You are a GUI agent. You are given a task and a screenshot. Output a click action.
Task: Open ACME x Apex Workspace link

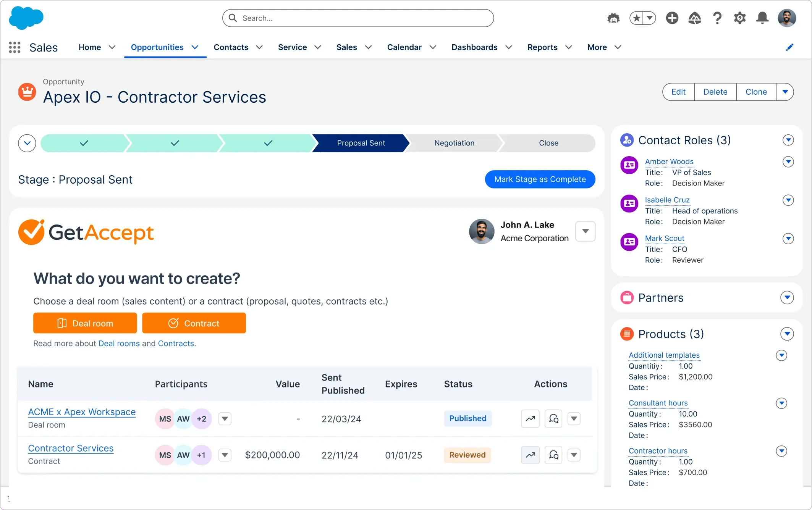point(82,412)
